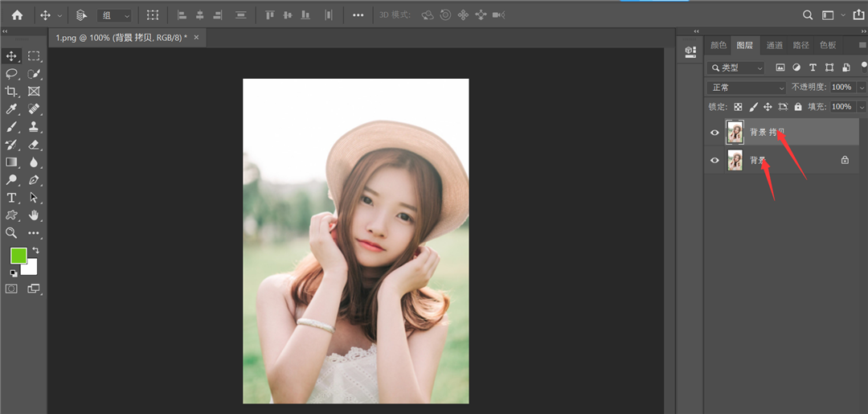Click the green foreground color swatch

pyautogui.click(x=18, y=256)
